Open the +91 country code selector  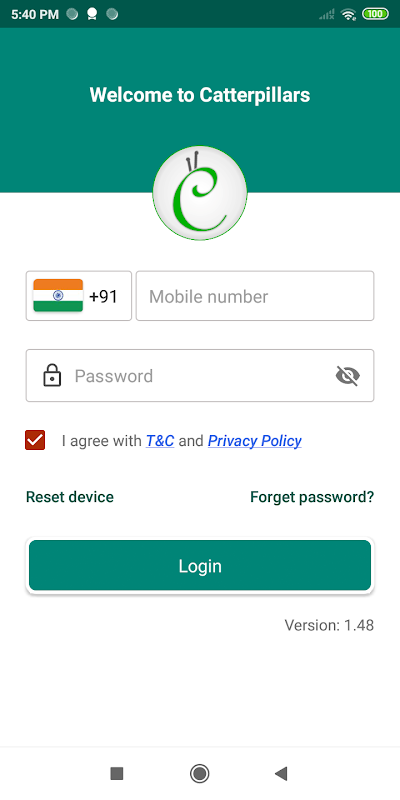[79, 296]
